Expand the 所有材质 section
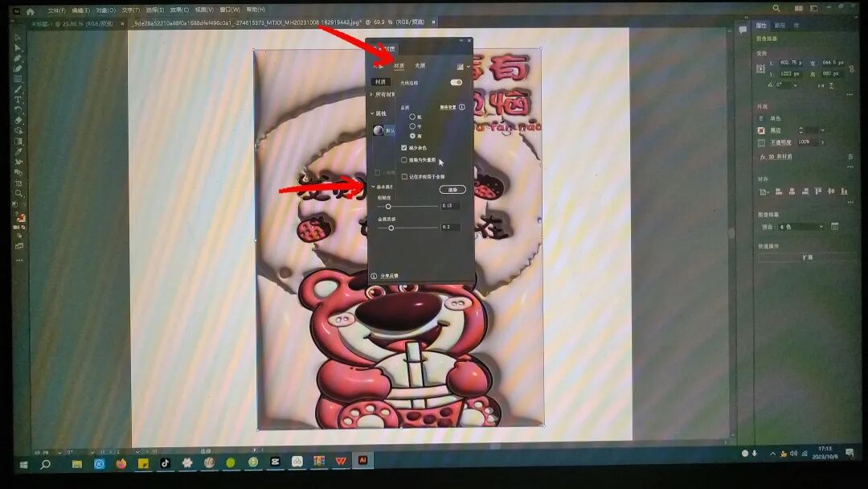The height and width of the screenshot is (489, 868). click(371, 95)
